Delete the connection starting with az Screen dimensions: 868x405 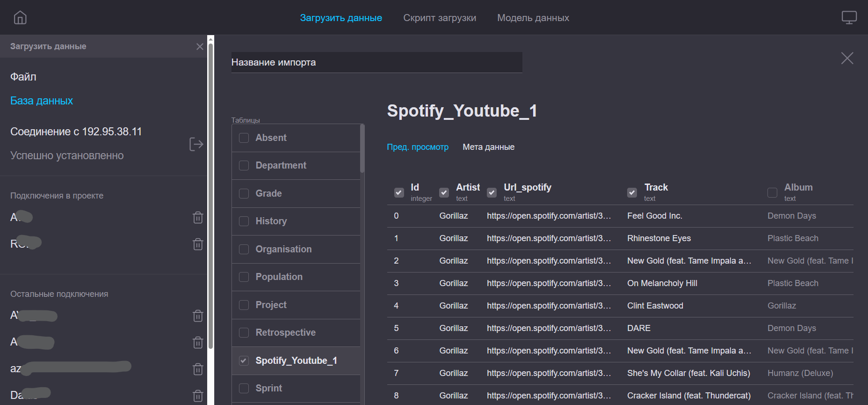click(x=198, y=369)
